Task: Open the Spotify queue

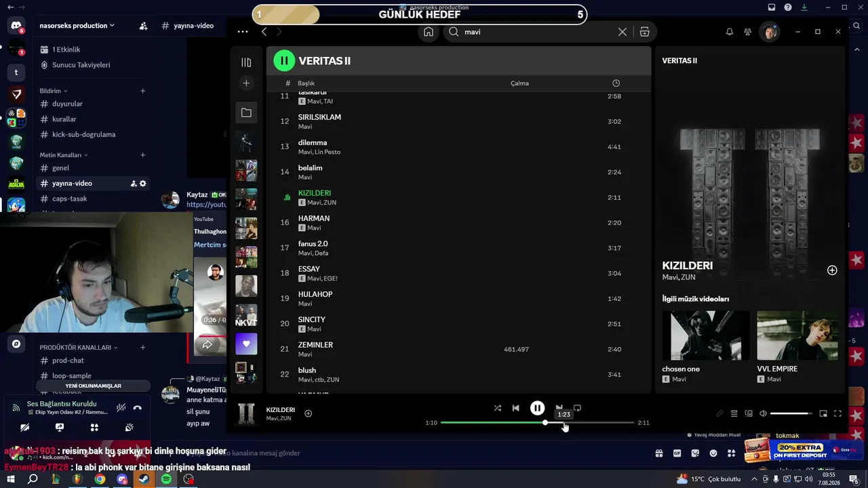Action: coord(734,413)
